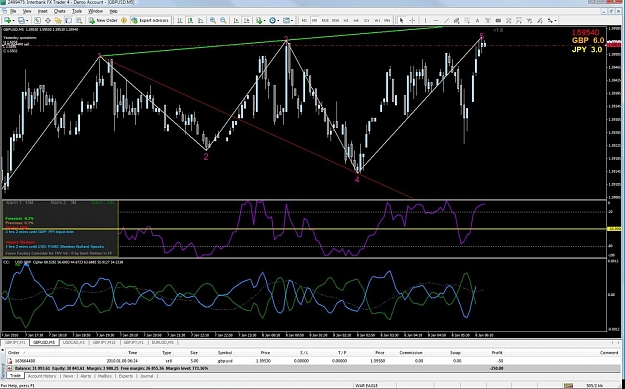Screen dimensions: 625x389
Task: Show the Market Watch window
Action: (37, 20)
